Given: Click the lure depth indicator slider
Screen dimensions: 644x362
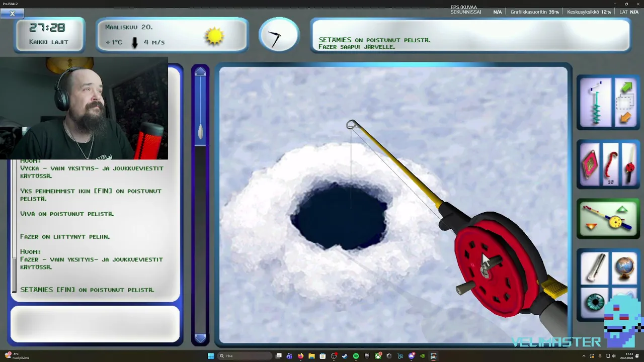Looking at the screenshot, I should click(x=200, y=132).
